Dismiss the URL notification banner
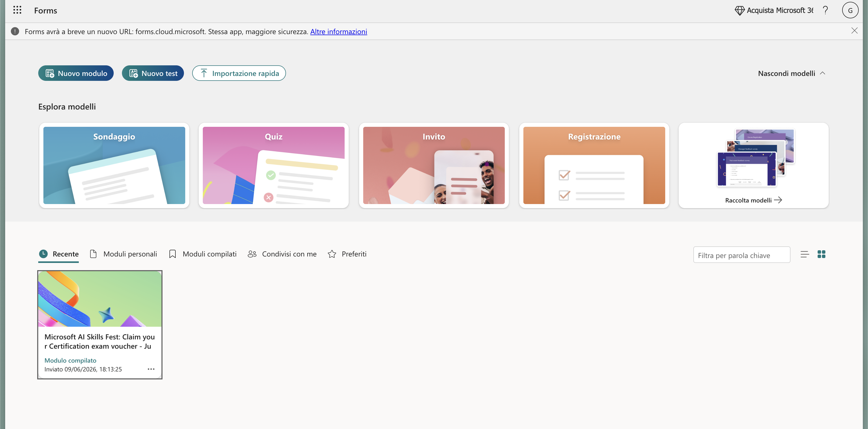The image size is (868, 429). [x=855, y=31]
